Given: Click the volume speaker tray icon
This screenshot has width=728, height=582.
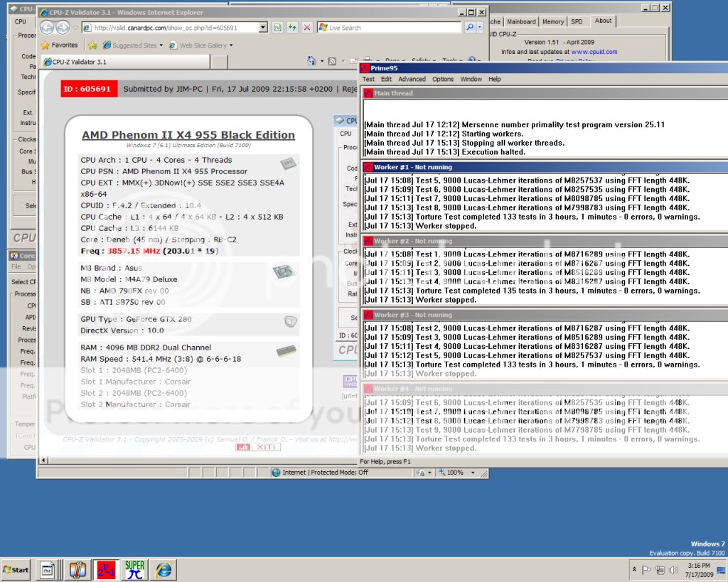Looking at the screenshot, I should [x=673, y=569].
